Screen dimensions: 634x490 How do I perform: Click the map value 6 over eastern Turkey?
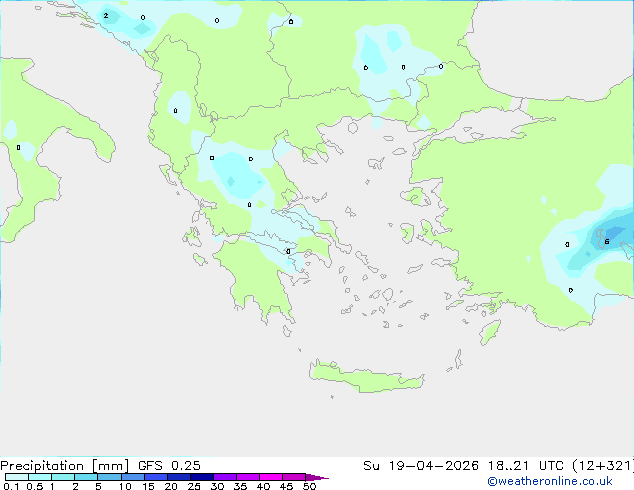click(x=607, y=242)
